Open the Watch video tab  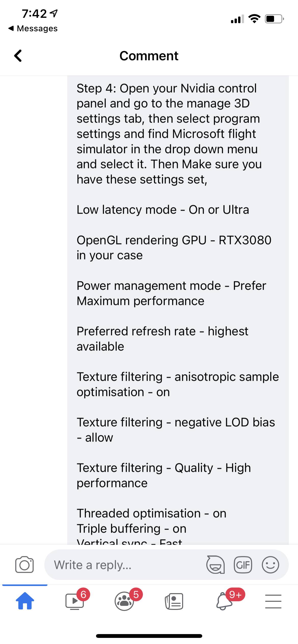tap(75, 601)
